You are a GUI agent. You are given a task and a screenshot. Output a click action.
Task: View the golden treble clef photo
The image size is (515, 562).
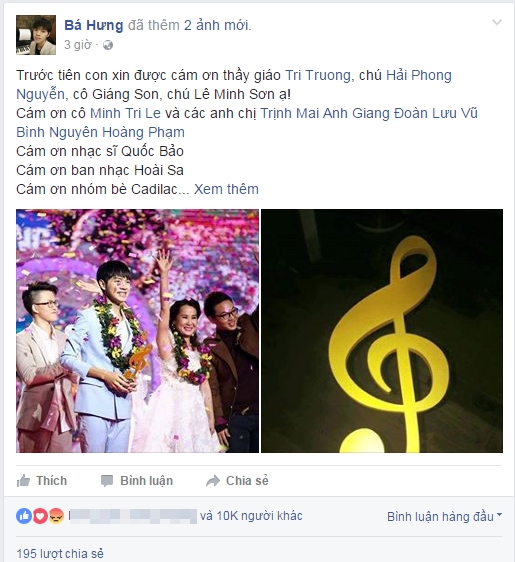coord(382,331)
